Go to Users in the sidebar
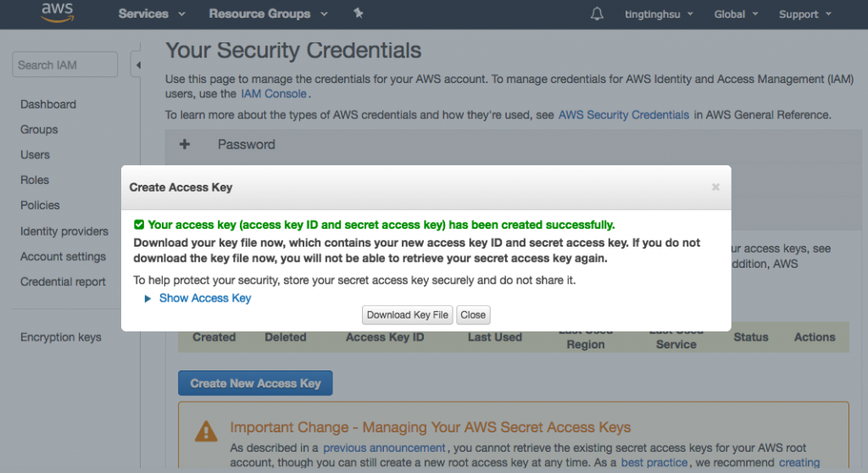 pyautogui.click(x=36, y=155)
